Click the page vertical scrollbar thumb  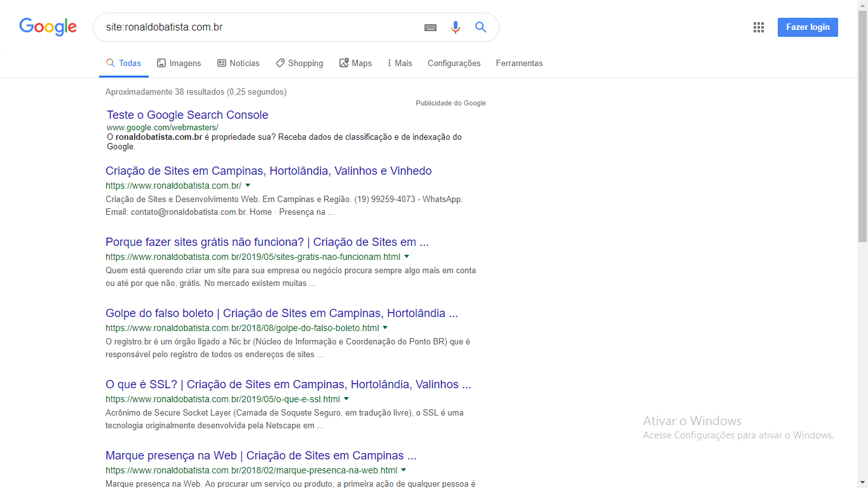862,126
